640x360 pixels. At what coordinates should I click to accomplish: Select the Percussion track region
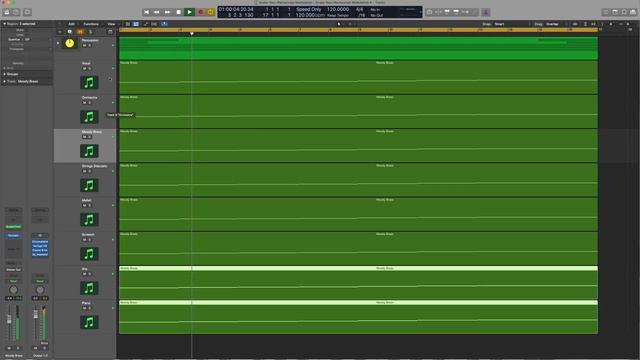click(358, 49)
